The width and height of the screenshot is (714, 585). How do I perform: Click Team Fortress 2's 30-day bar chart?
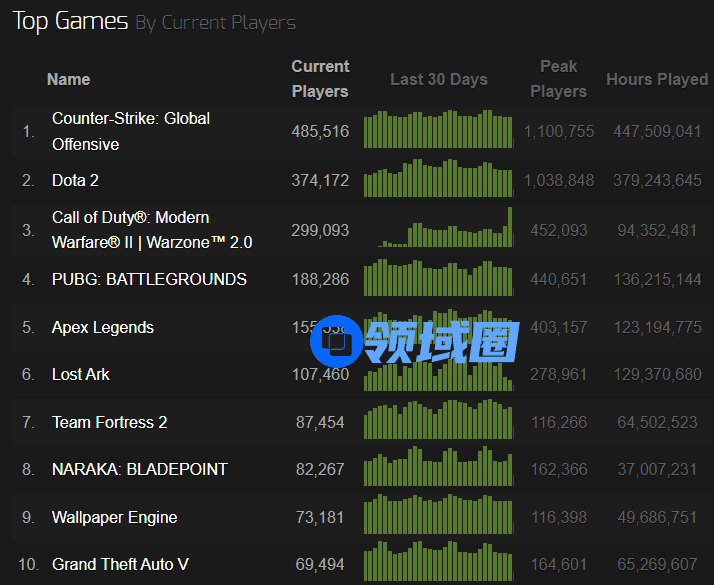[438, 421]
